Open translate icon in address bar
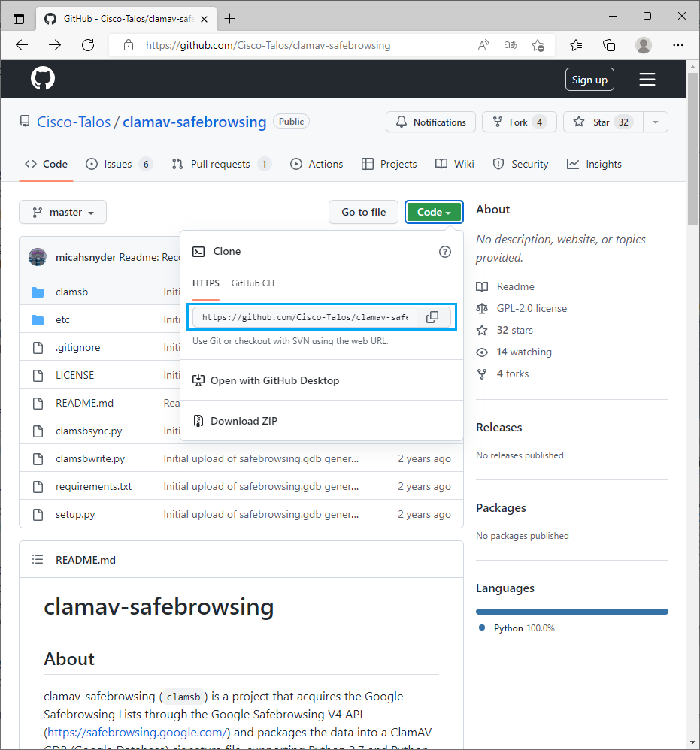This screenshot has height=750, width=700. pos(511,45)
